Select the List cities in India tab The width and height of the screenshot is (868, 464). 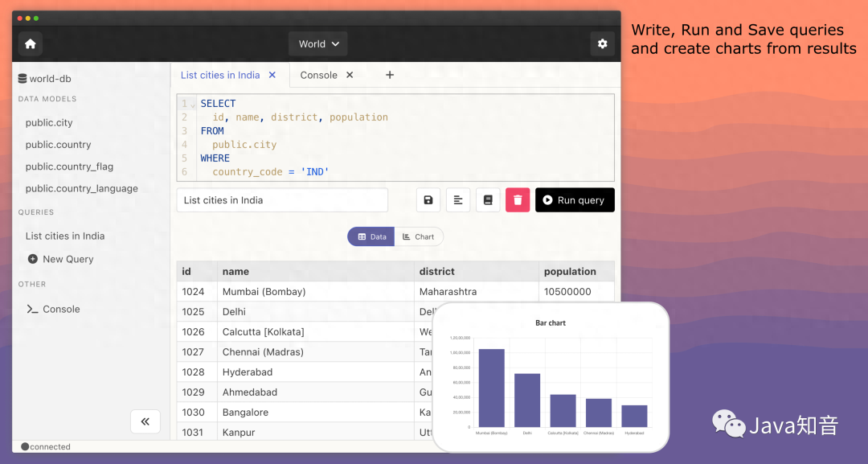(219, 75)
